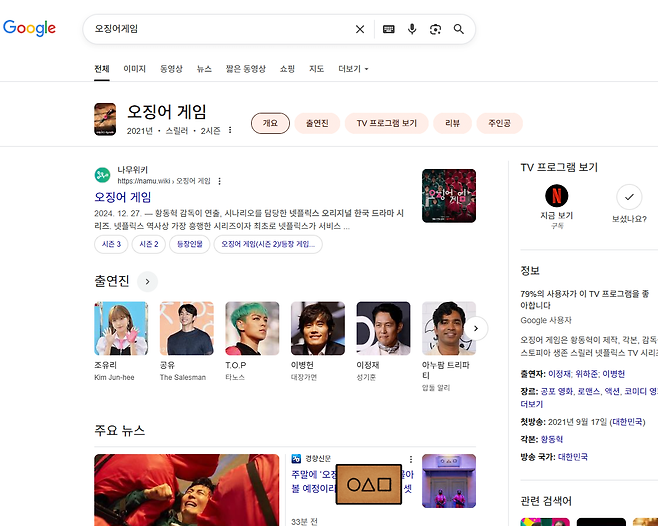Click the namu.wiki result poster thumbnail

(449, 196)
